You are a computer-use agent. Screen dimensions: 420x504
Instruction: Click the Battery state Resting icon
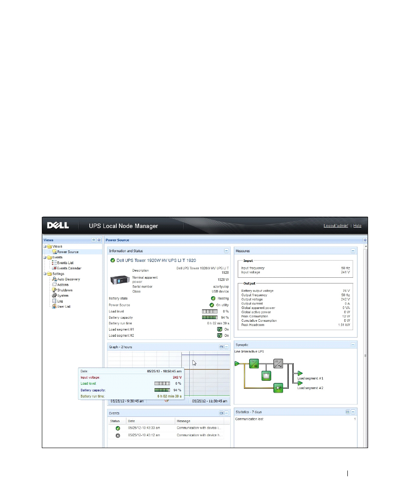(x=213, y=298)
